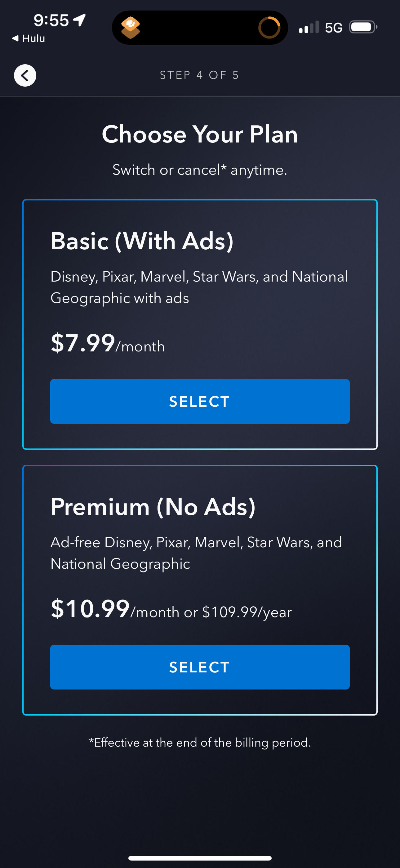
Task: Tap the cellular signal bars icon
Action: click(x=309, y=27)
